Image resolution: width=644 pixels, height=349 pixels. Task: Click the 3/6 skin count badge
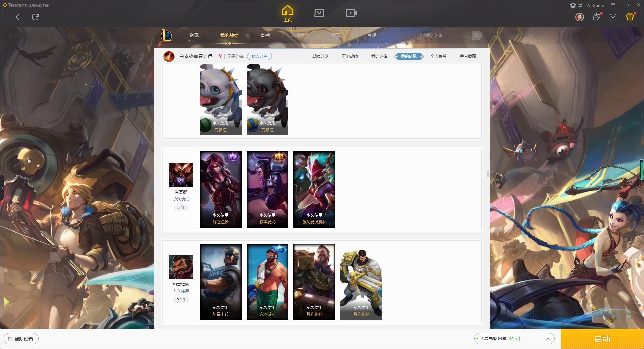(x=181, y=208)
